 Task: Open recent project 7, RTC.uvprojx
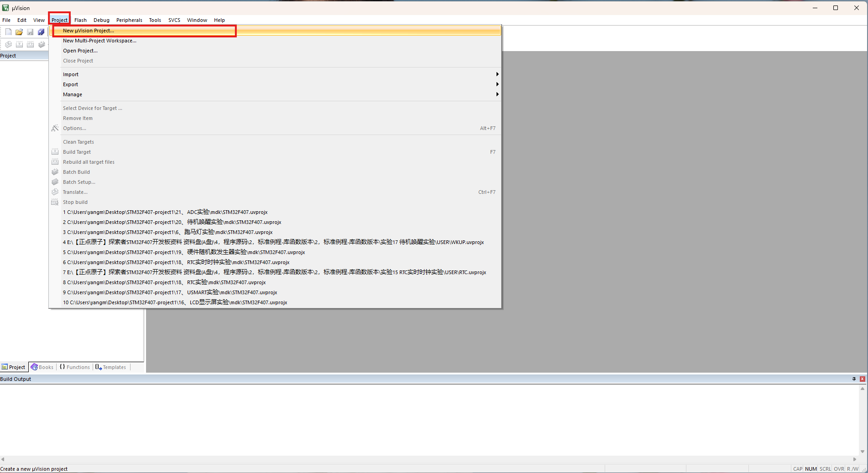pyautogui.click(x=275, y=272)
